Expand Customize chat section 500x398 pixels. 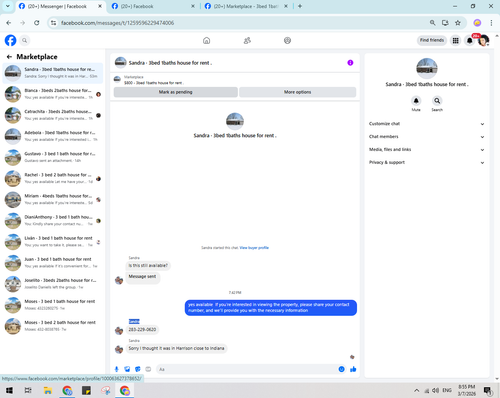tap(426, 124)
